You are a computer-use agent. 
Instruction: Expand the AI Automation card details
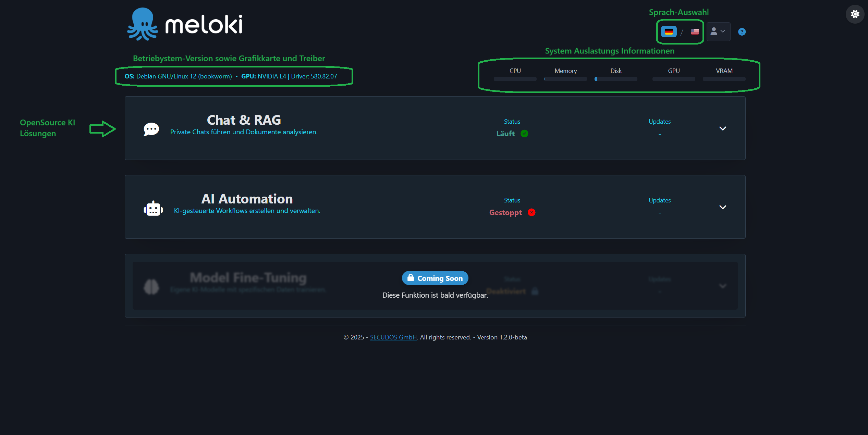point(723,207)
